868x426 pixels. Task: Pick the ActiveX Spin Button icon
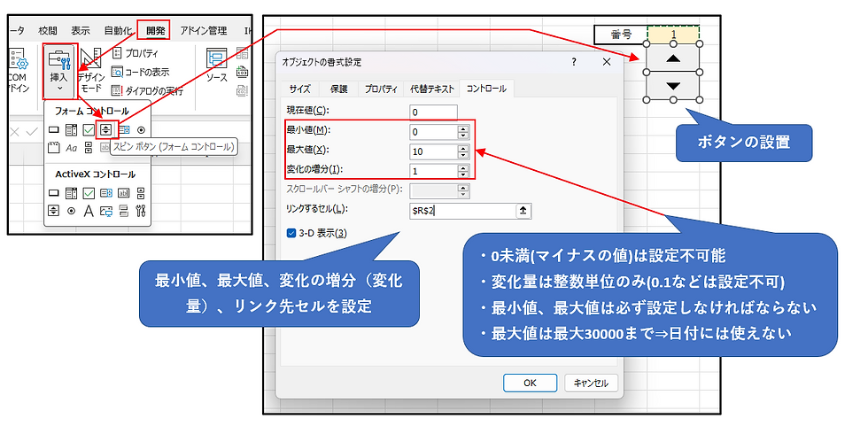[x=54, y=211]
